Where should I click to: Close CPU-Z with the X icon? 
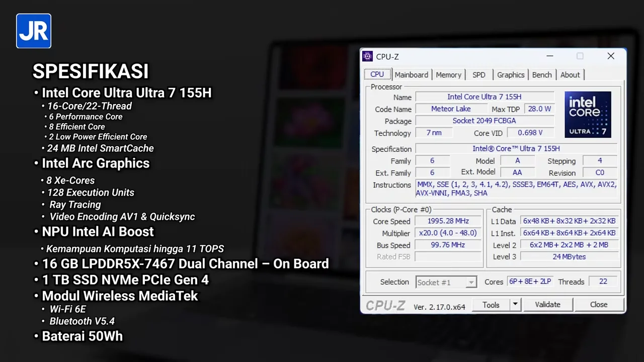point(611,56)
